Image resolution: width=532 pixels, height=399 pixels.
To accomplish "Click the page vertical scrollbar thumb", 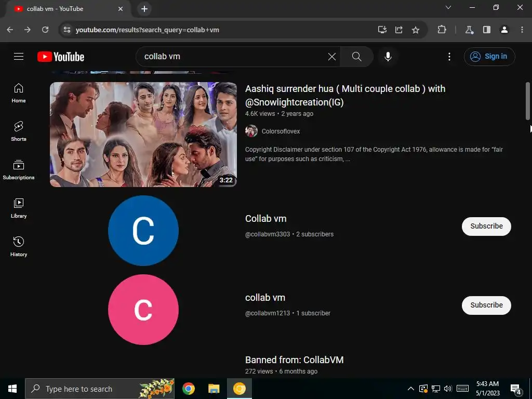I will point(528,101).
